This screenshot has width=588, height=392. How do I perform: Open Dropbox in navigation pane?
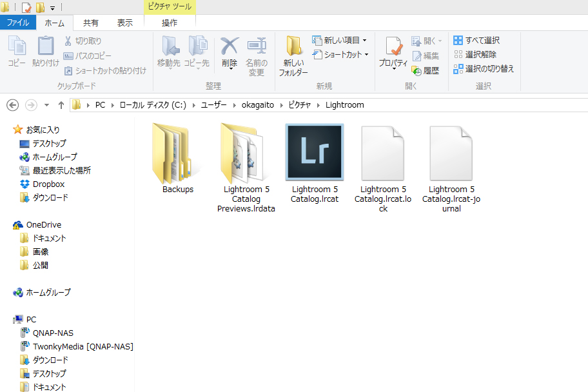click(x=42, y=184)
